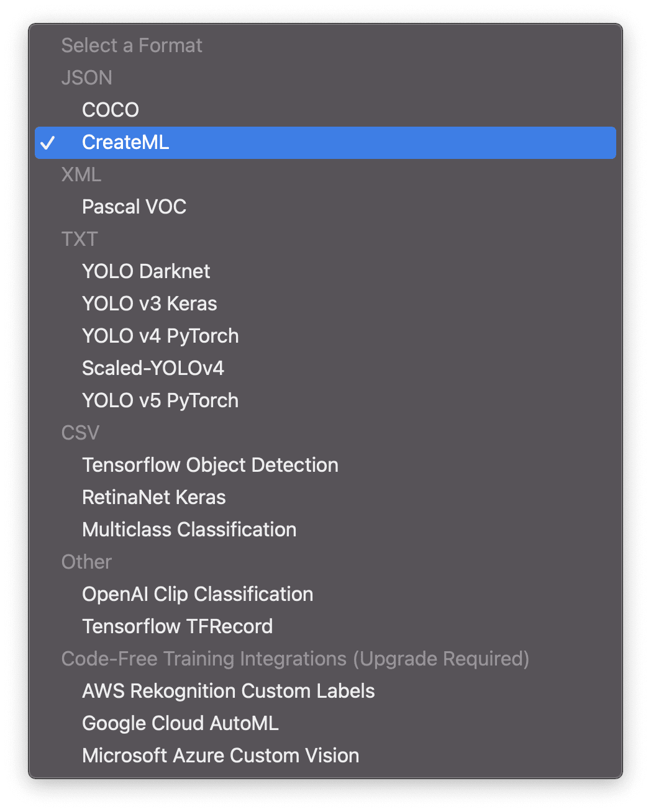Viewport: 651px width, 812px height.
Task: Select YOLO Darknet format
Action: [146, 271]
